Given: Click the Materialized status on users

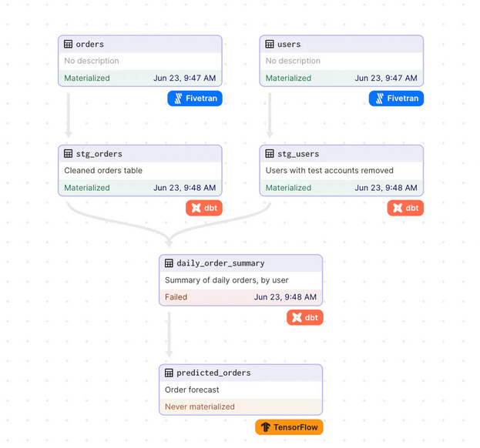Looking at the screenshot, I should 288,79.
